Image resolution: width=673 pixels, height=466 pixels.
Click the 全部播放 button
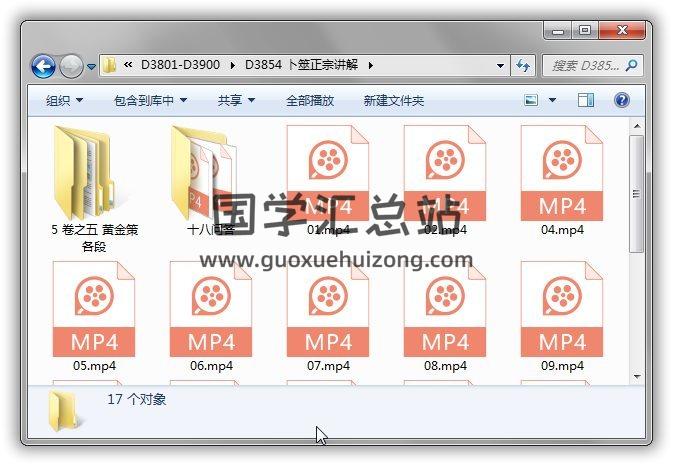coord(310,101)
